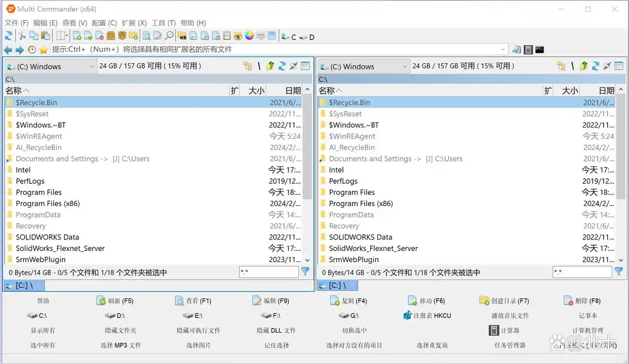
Task: Open the color wheel file coloring icon
Action: (x=249, y=36)
